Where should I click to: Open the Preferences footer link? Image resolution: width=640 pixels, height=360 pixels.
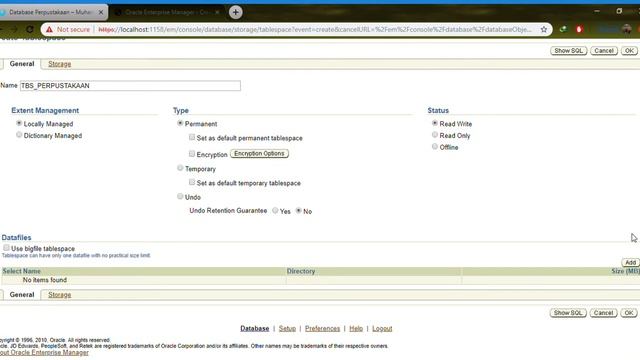coord(322,329)
